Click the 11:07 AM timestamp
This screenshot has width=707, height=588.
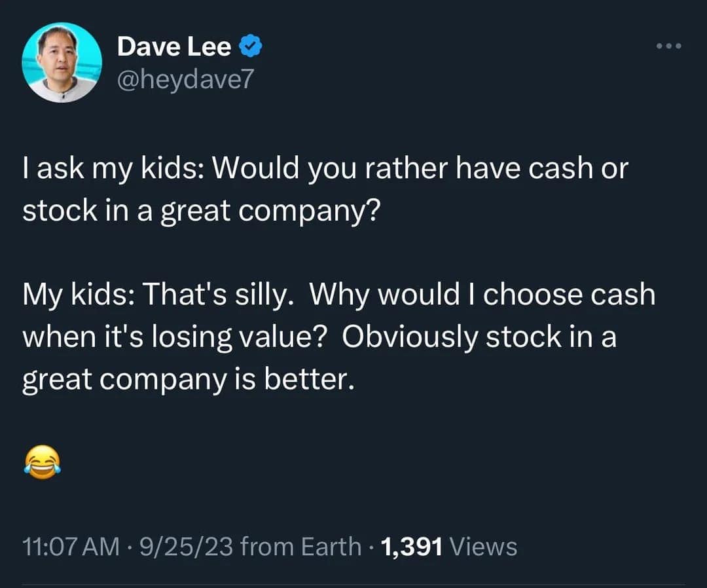tap(70, 547)
